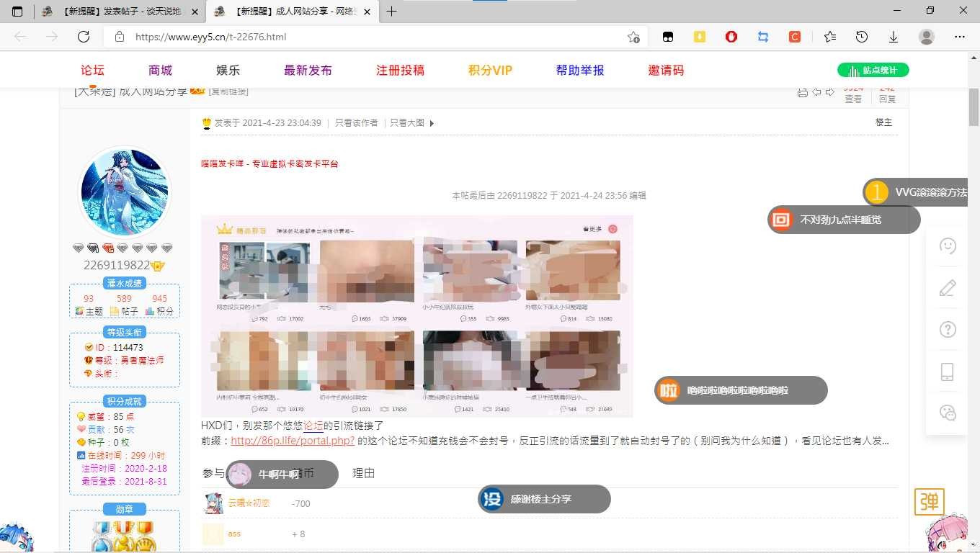Click the 楼主 floor label
This screenshot has height=553, width=980.
pos(883,122)
